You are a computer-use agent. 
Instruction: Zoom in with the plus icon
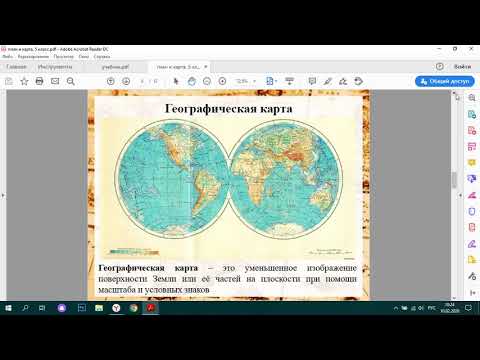pos(222,81)
